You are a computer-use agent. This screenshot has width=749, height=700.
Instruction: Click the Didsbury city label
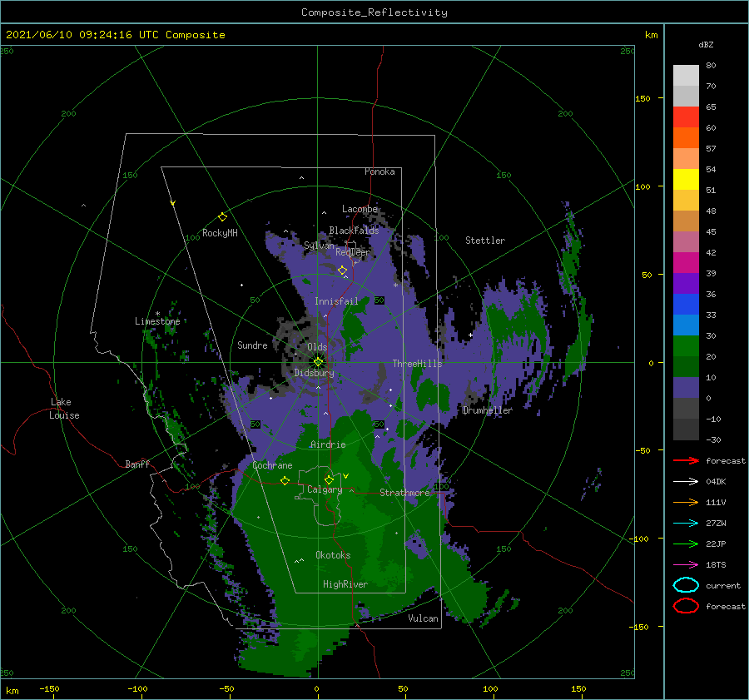(315, 373)
